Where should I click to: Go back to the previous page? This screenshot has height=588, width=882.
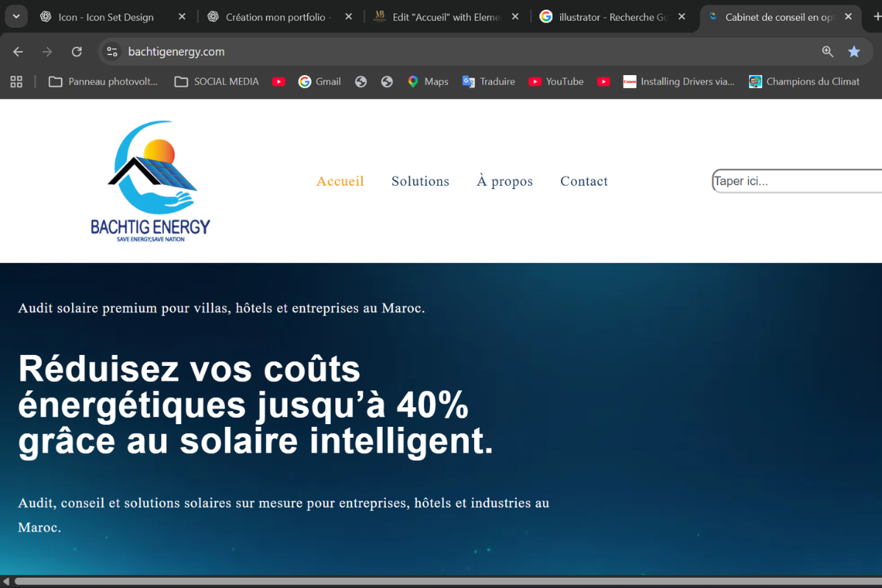18,51
